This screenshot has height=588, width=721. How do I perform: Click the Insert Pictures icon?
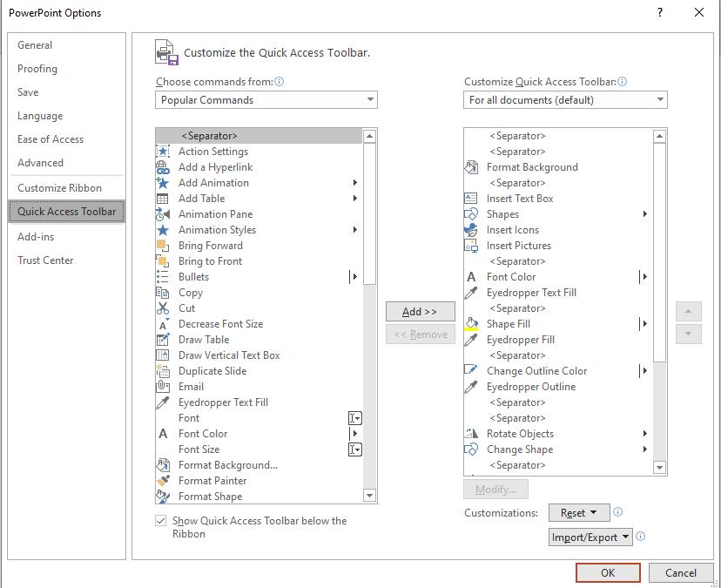(471, 246)
